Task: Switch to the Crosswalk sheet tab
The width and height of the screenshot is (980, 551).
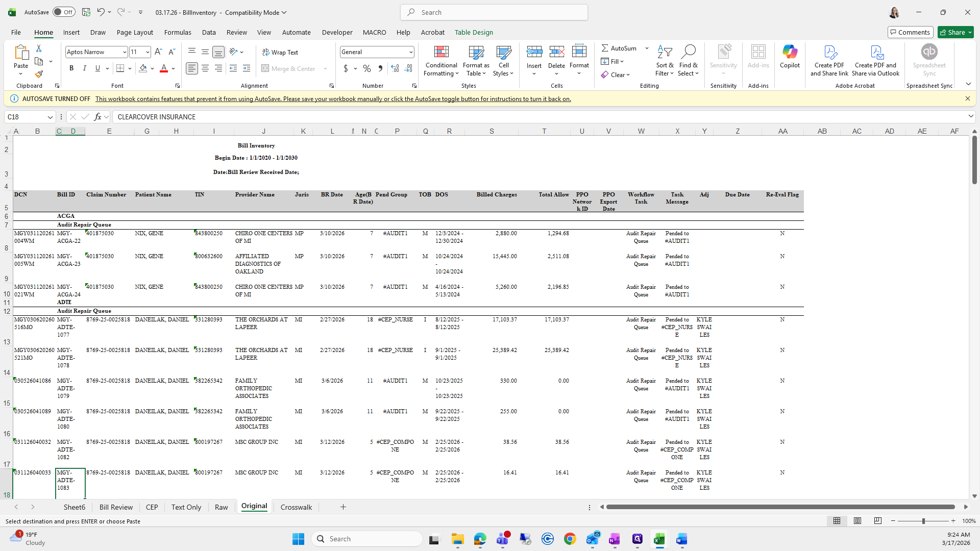Action: (x=296, y=507)
